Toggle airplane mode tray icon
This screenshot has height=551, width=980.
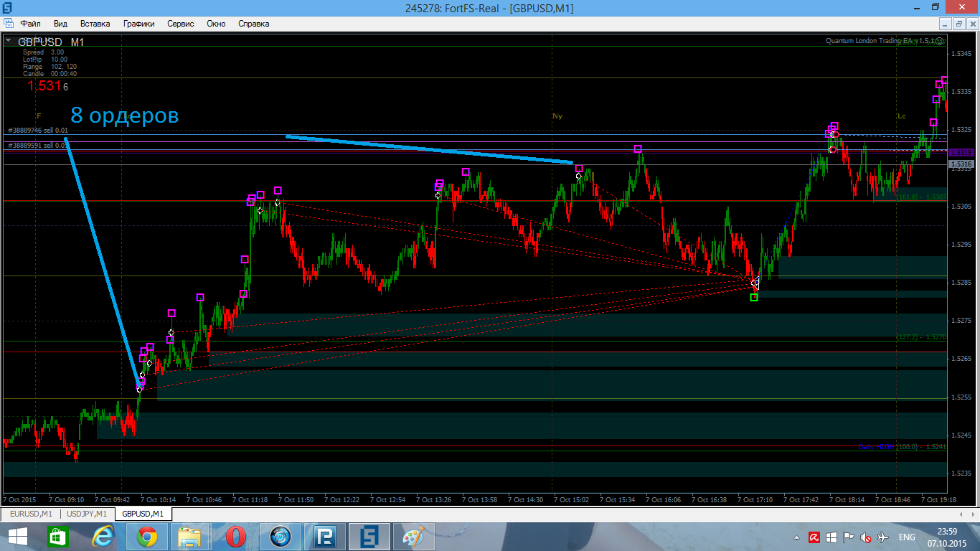[883, 537]
